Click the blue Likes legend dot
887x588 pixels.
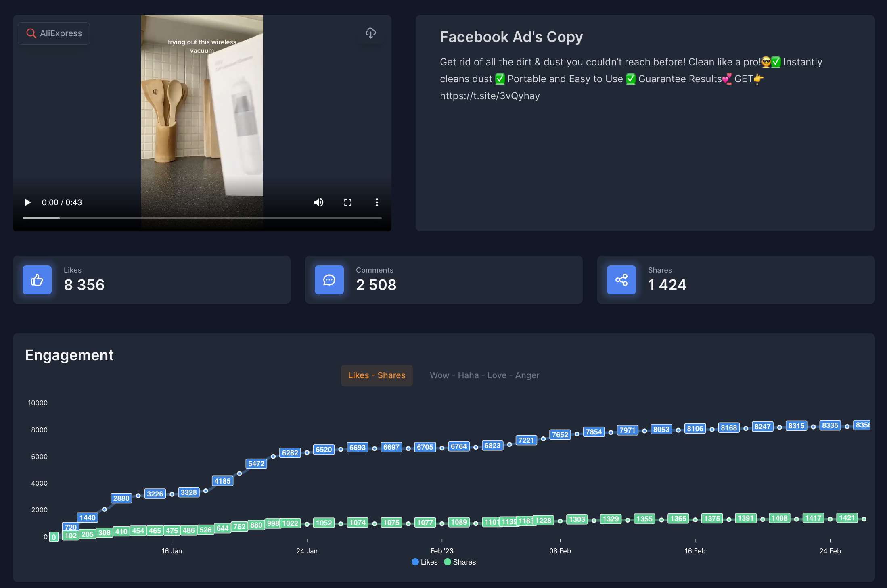pyautogui.click(x=415, y=562)
